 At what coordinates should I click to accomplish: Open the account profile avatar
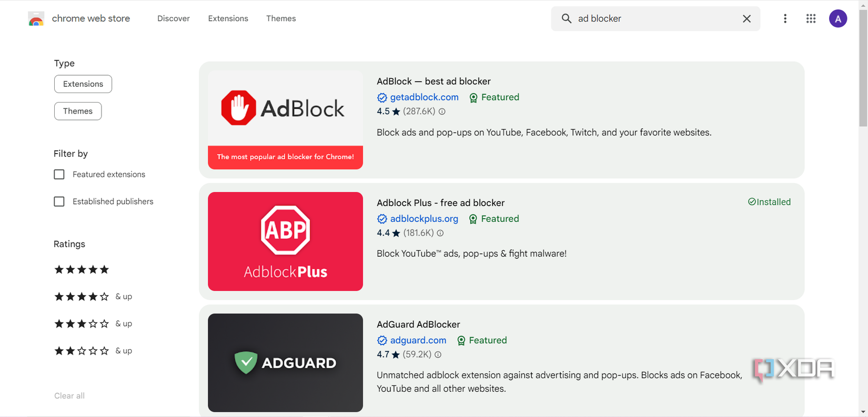coord(837,19)
